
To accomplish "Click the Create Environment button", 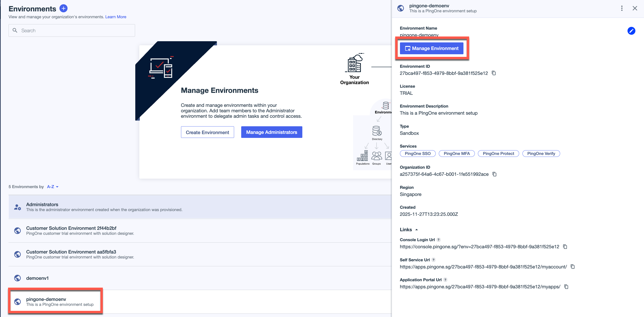I will [x=207, y=132].
